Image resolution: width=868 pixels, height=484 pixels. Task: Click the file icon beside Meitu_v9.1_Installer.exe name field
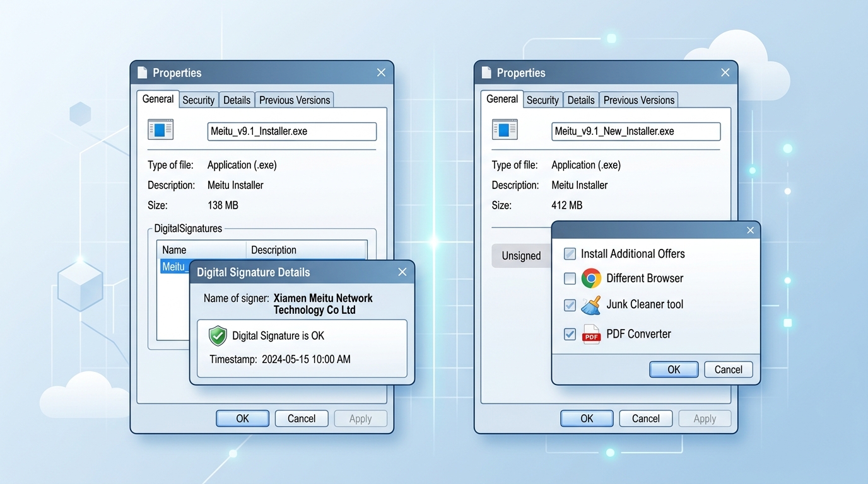(x=160, y=130)
